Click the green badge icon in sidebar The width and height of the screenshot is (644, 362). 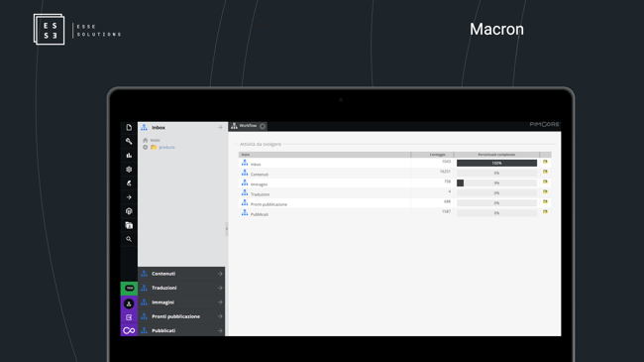coord(129,289)
